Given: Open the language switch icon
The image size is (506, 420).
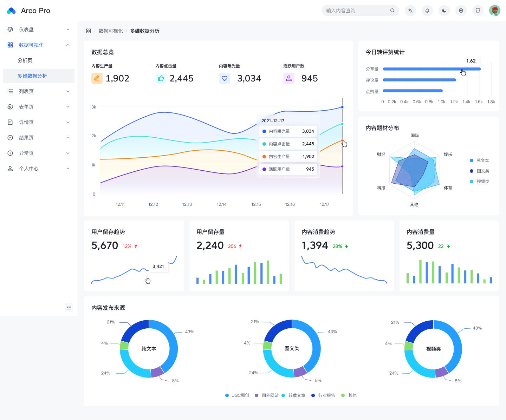Looking at the screenshot, I should coord(410,11).
